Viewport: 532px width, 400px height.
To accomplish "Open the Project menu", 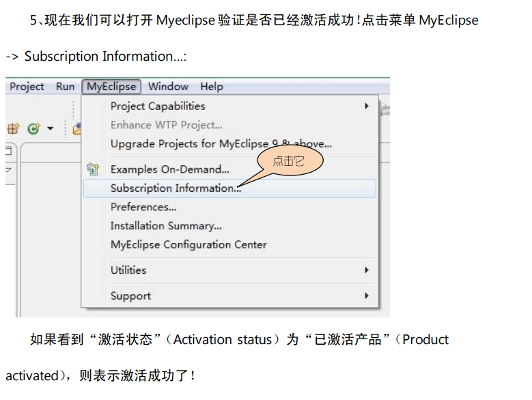I will (x=27, y=87).
